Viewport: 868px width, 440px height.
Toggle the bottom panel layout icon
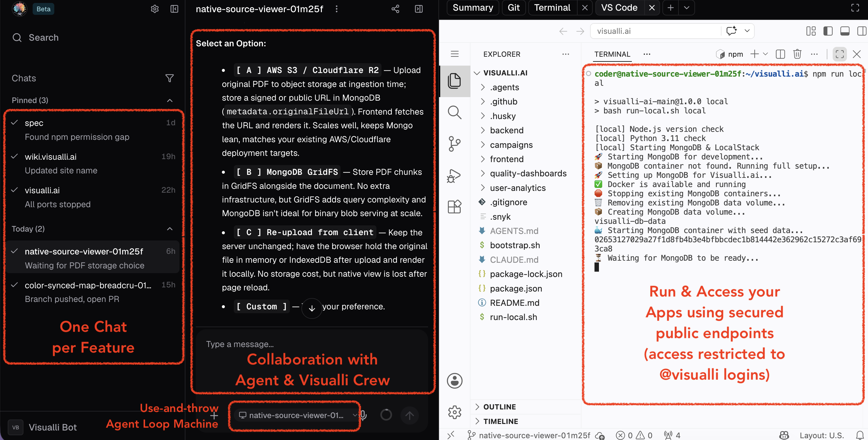[x=845, y=31]
